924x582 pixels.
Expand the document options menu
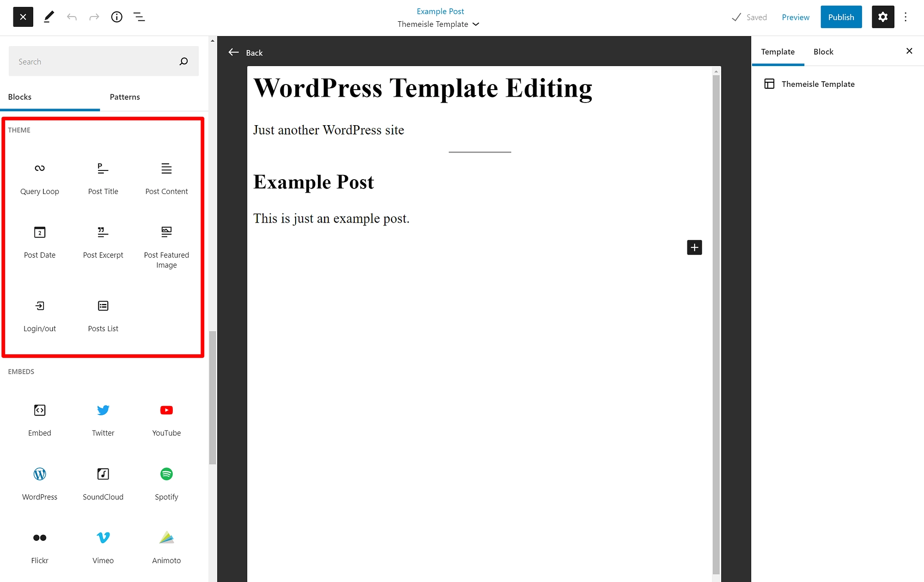pyautogui.click(x=905, y=17)
